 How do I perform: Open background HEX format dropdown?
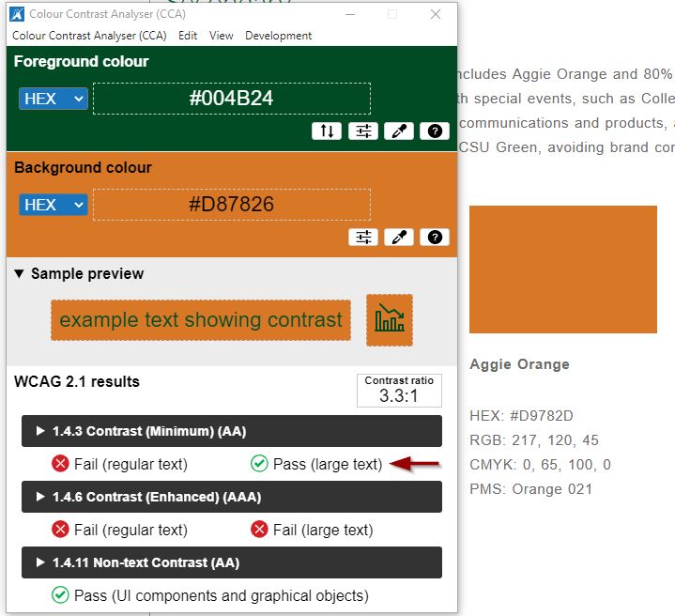pyautogui.click(x=54, y=205)
